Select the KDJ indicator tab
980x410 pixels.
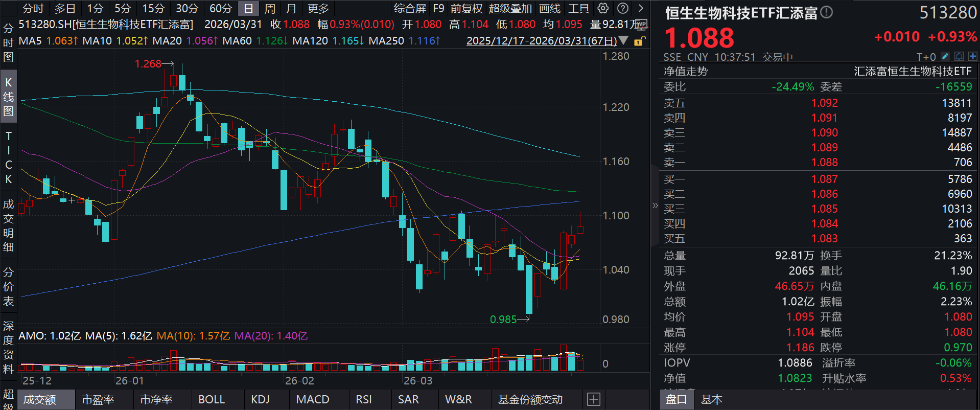[x=260, y=399]
